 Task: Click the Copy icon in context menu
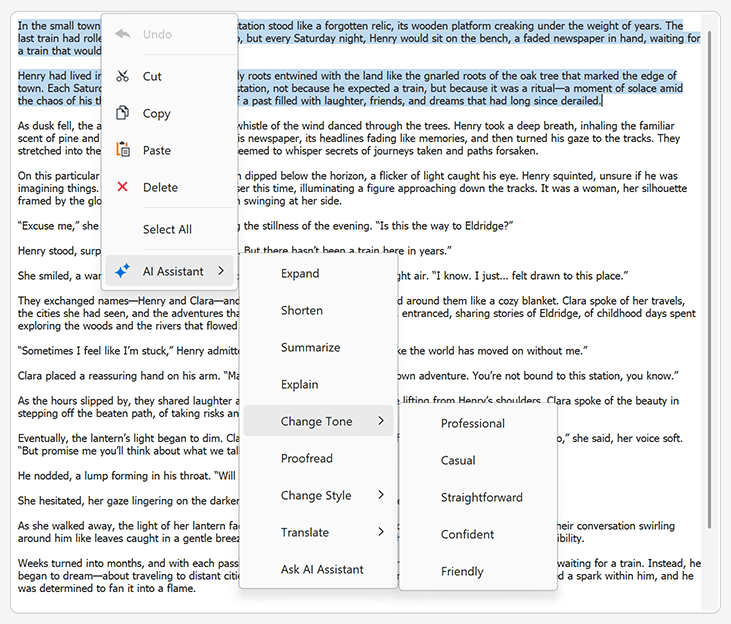pos(123,113)
